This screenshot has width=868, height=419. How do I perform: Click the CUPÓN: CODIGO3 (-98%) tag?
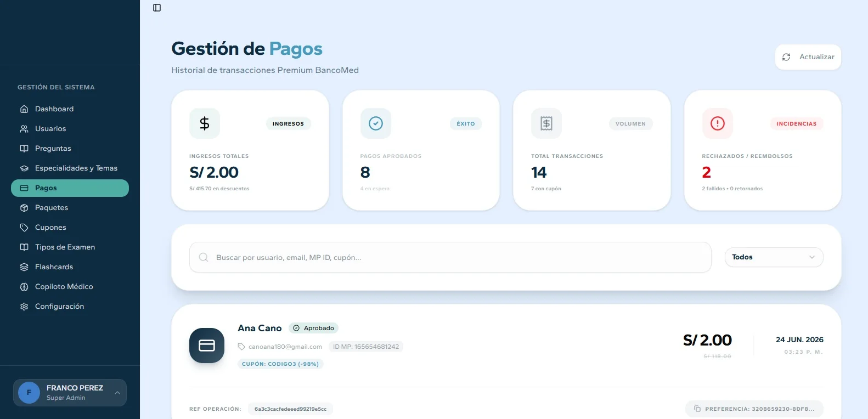click(280, 364)
